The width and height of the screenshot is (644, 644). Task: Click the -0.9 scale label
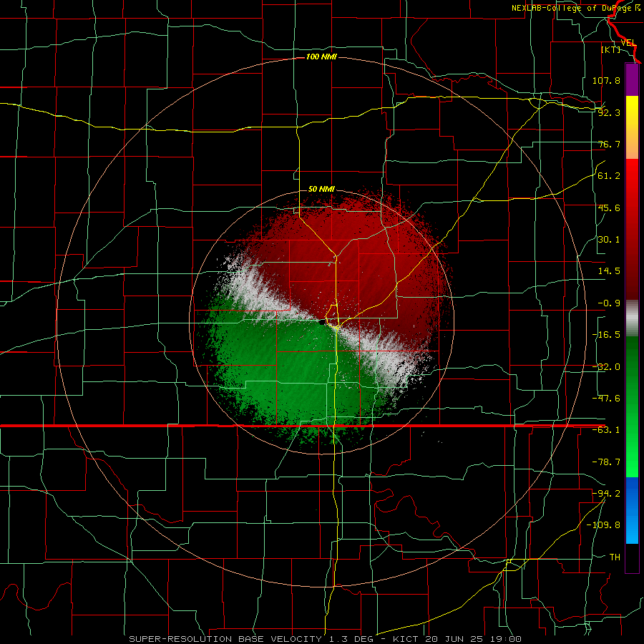609,303
